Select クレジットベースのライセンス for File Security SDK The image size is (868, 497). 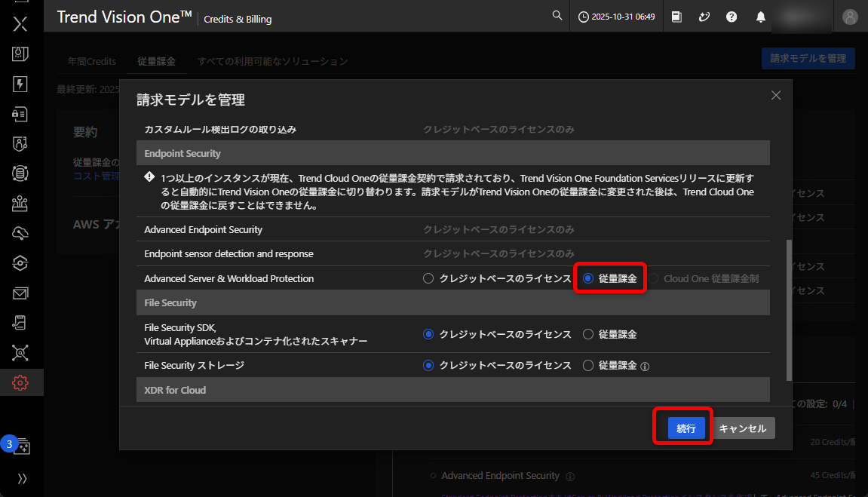428,334
